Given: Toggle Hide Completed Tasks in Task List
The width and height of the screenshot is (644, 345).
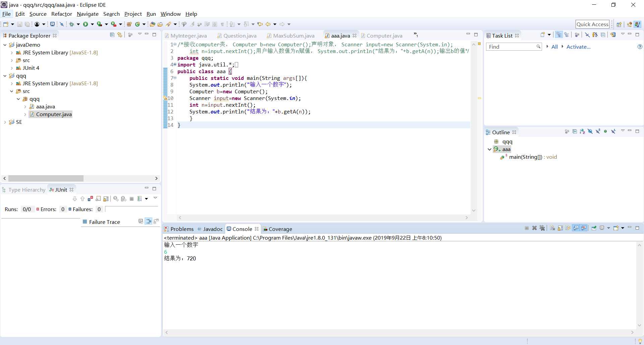Looking at the screenshot, I should click(587, 35).
